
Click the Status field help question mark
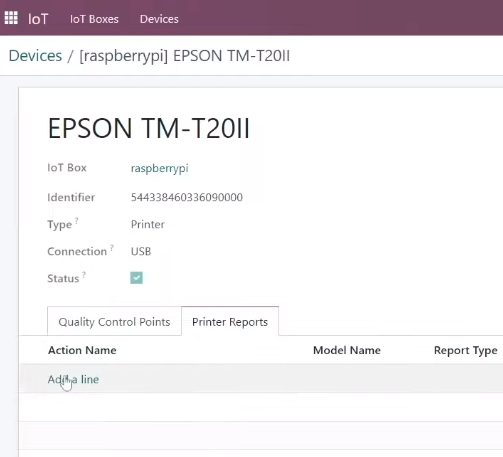84,274
